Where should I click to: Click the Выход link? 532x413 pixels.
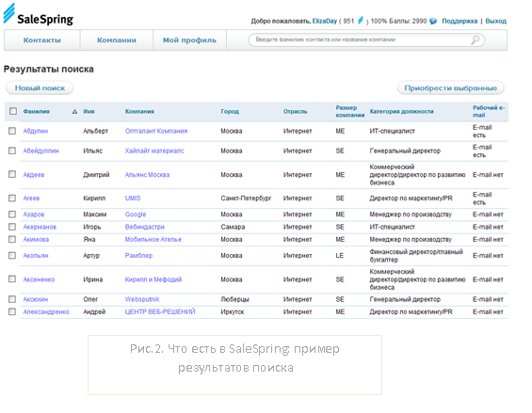tap(495, 21)
